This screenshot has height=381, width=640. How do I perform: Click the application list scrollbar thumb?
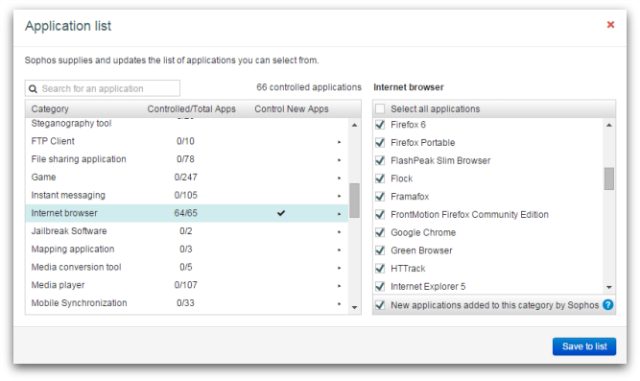point(609,178)
